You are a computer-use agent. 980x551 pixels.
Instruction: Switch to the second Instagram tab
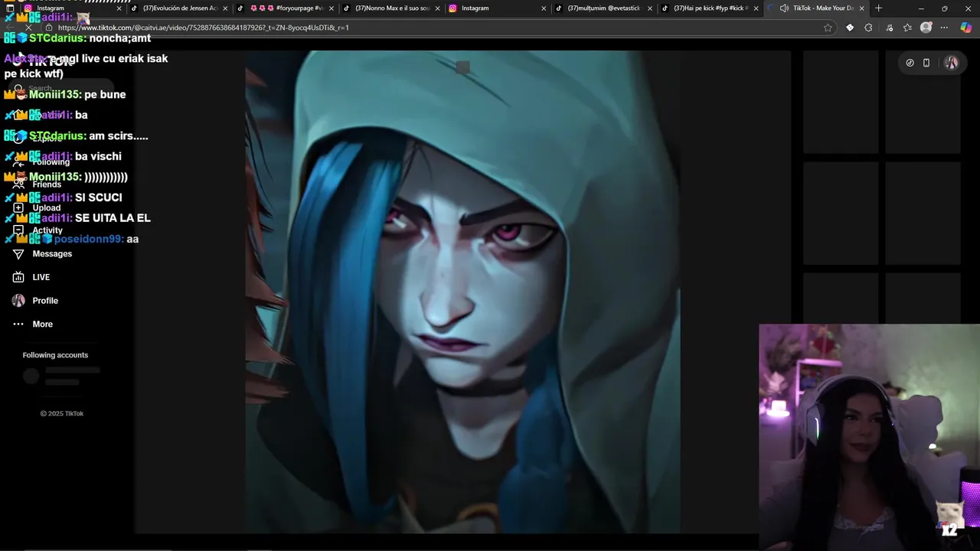coord(498,8)
